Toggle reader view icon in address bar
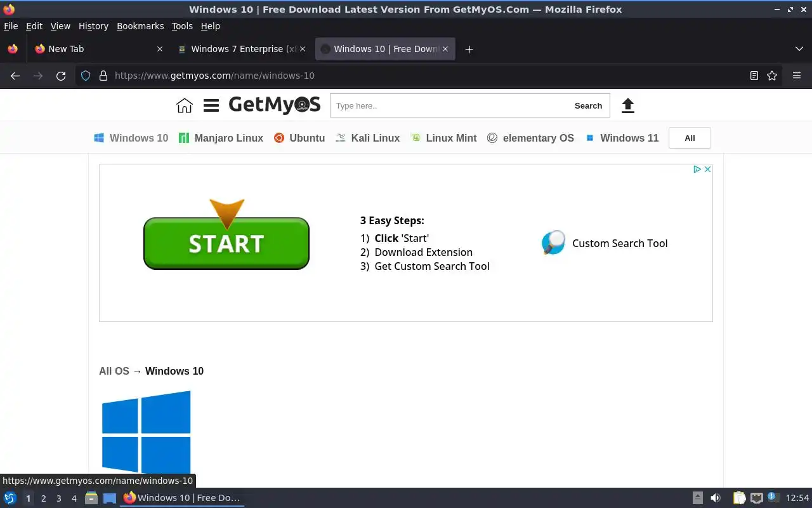Screen dimensions: 812x508 click(754, 76)
